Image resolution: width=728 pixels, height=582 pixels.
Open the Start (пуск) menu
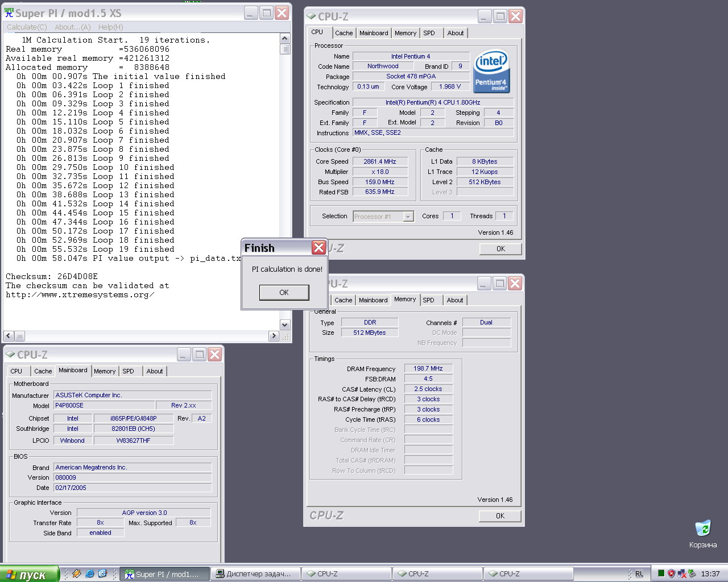[x=30, y=574]
